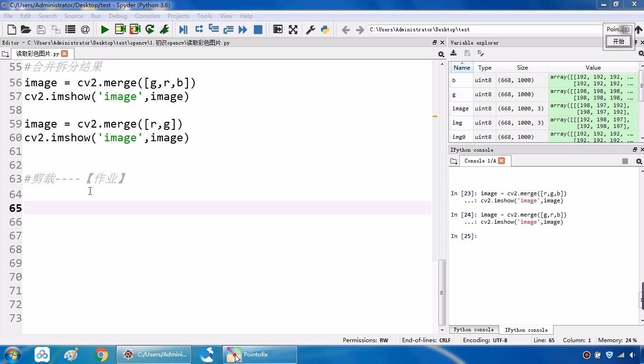Screen dimensions: 644x364
Task: Open IPython console options gear menu
Action: (639, 161)
